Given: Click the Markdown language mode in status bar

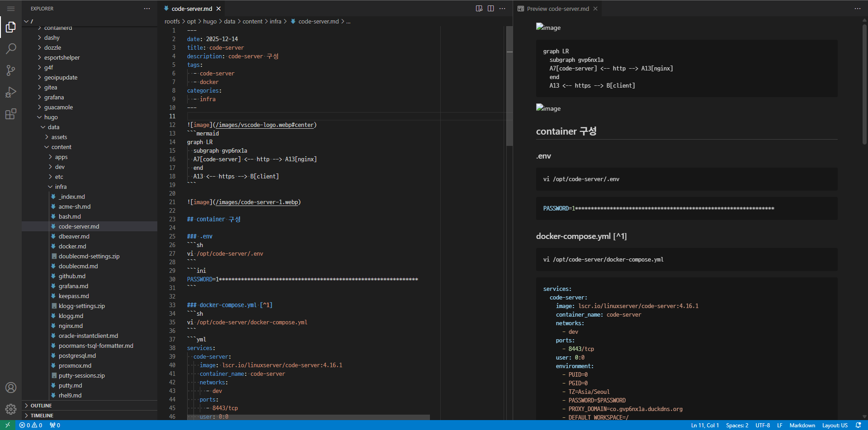Looking at the screenshot, I should pyautogui.click(x=802, y=425).
